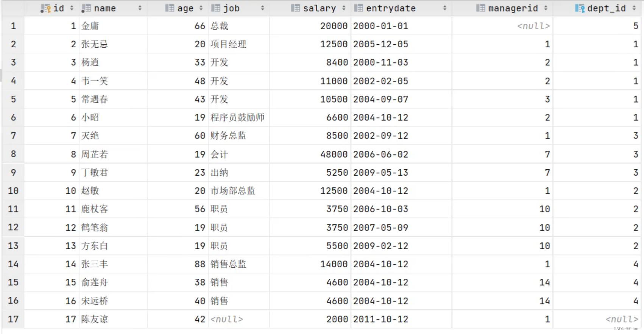Select the name cell 杨逍
The width and height of the screenshot is (644, 334).
click(x=113, y=62)
